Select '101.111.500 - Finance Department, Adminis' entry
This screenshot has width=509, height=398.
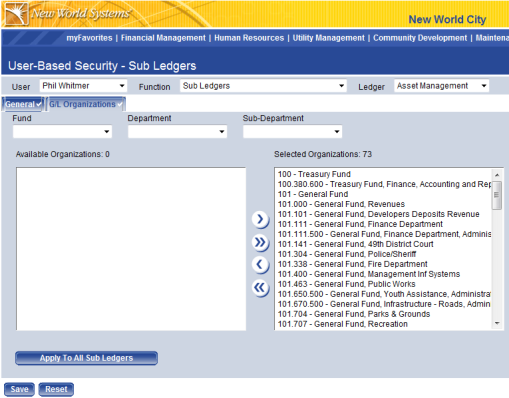pos(383,234)
